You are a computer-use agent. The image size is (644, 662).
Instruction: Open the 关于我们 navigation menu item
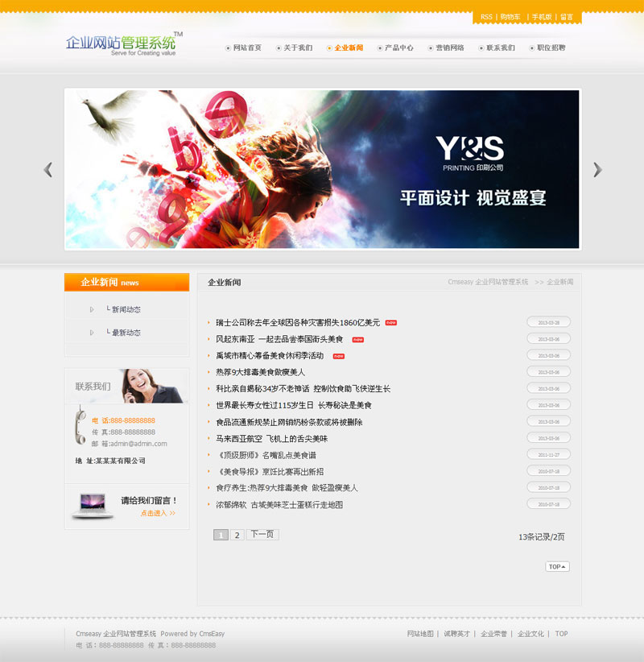[298, 48]
